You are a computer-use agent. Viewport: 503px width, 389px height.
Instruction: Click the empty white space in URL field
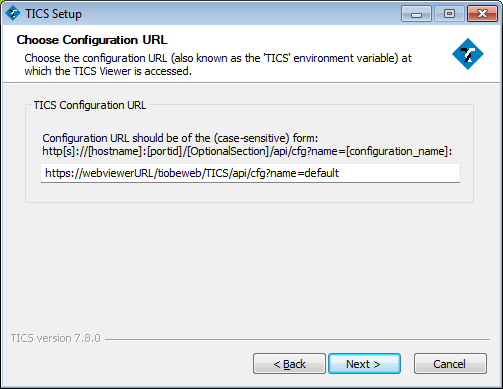point(400,173)
